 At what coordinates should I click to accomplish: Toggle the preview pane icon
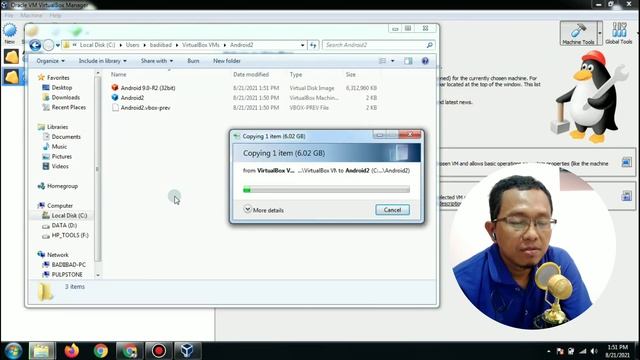[x=408, y=61]
